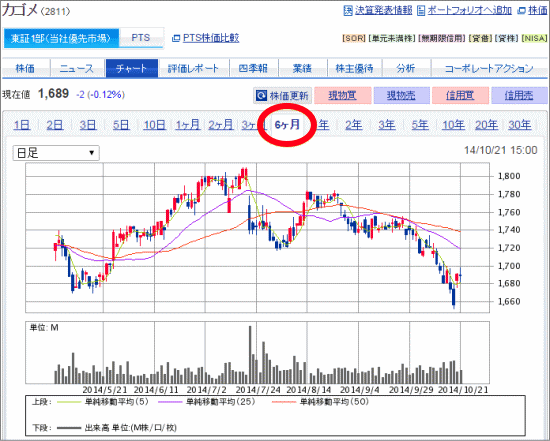Switch chart range to 1ヶ月
The height and width of the screenshot is (441, 550).
coord(188,125)
